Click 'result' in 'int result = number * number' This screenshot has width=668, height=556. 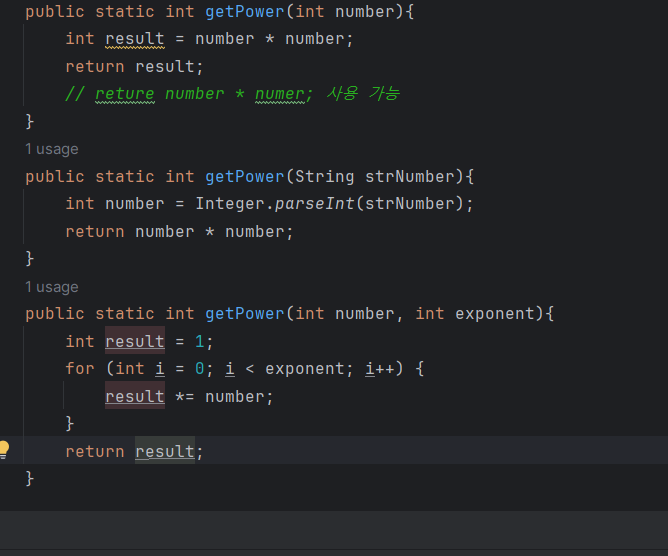[x=135, y=39]
